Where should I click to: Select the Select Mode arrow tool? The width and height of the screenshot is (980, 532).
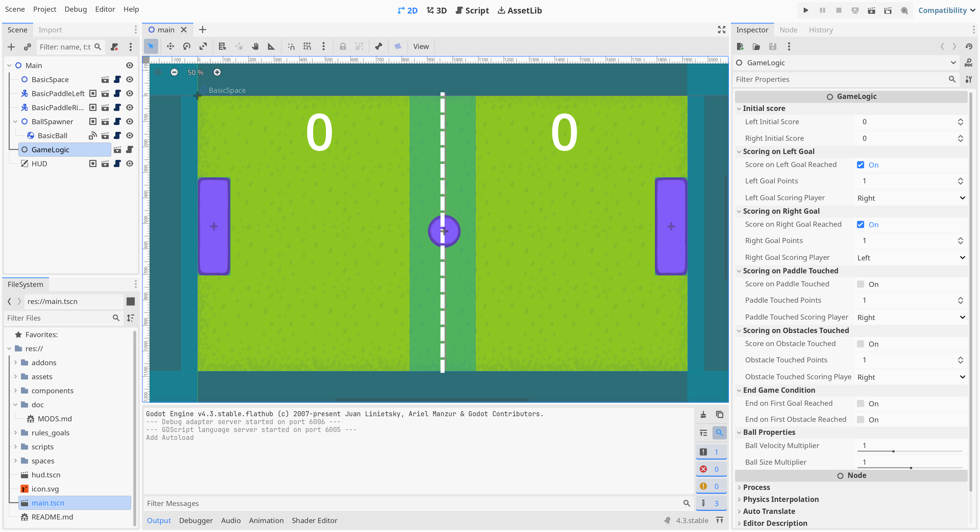(151, 46)
